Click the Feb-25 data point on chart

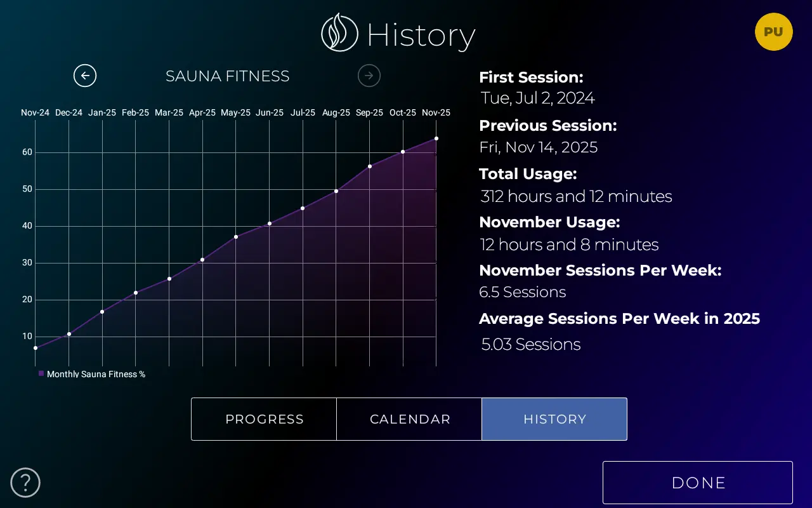(136, 293)
